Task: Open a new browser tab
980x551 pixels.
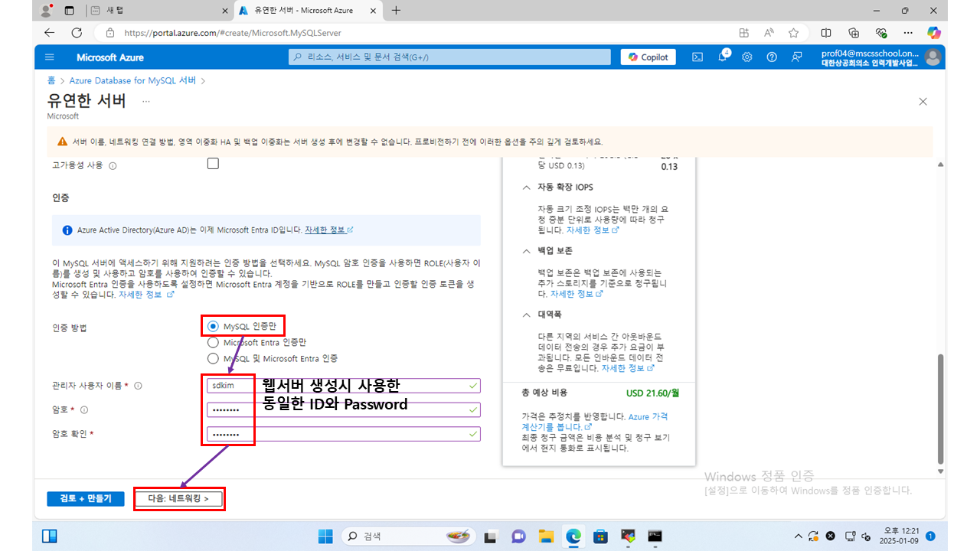Action: click(x=396, y=11)
